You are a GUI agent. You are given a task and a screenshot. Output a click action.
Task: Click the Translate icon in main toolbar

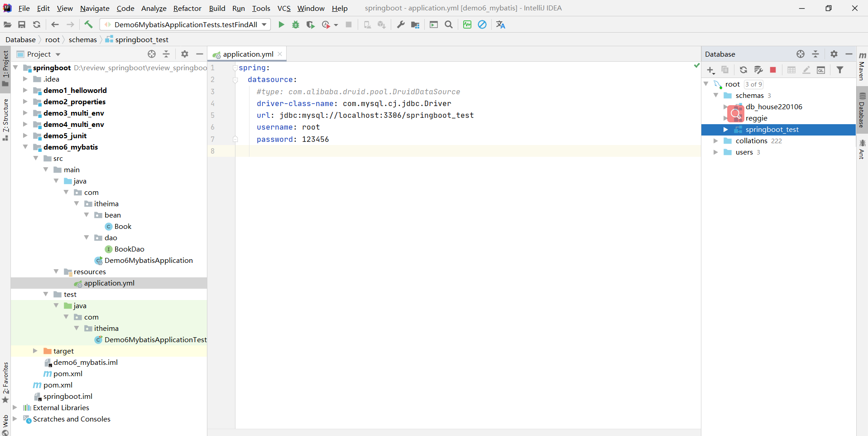point(500,24)
